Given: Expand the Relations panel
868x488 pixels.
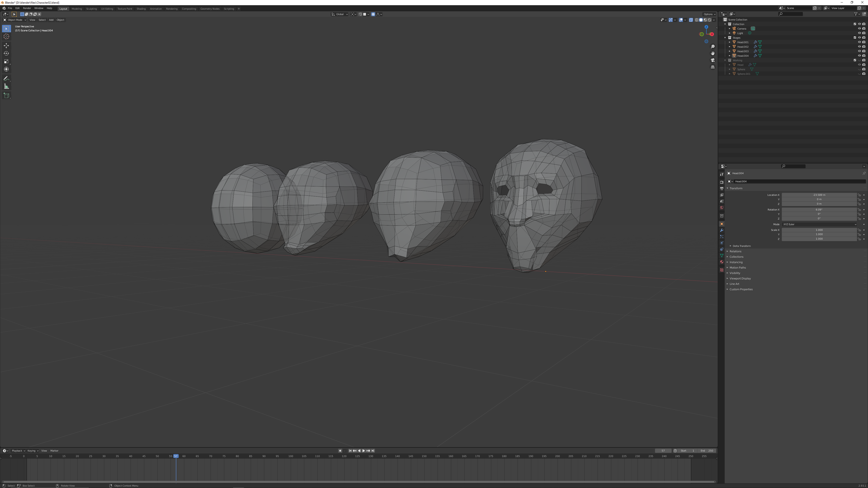Looking at the screenshot, I should point(735,252).
